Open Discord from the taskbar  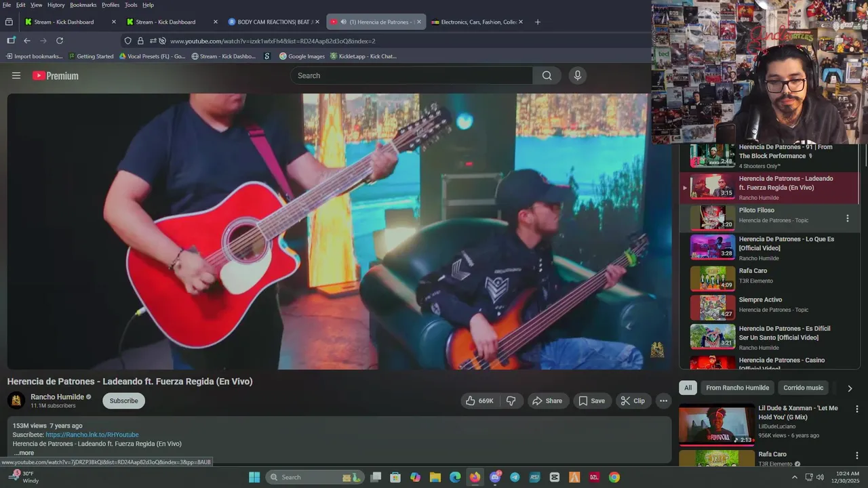coord(495,477)
